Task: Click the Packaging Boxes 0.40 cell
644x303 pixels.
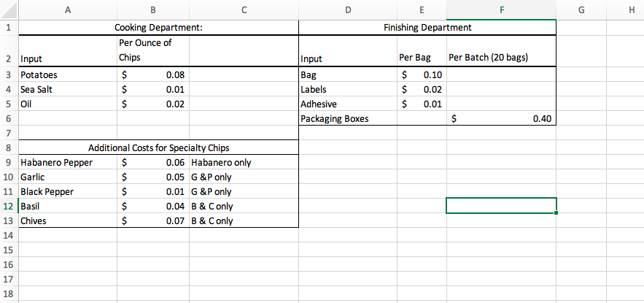Action: 502,118
